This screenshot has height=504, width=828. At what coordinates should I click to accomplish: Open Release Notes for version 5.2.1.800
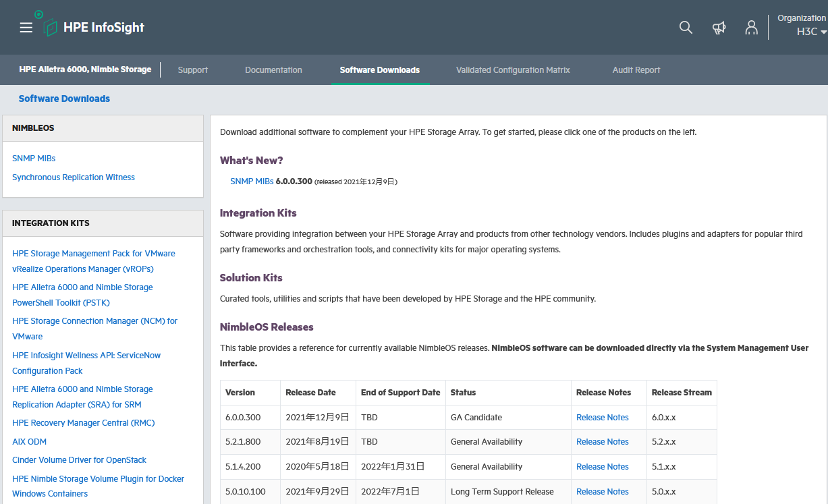[603, 442]
